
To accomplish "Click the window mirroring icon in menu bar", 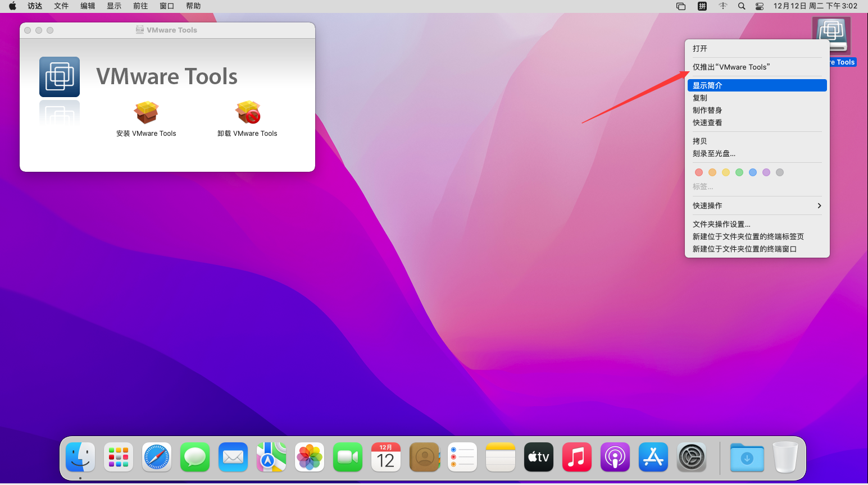I will click(681, 6).
